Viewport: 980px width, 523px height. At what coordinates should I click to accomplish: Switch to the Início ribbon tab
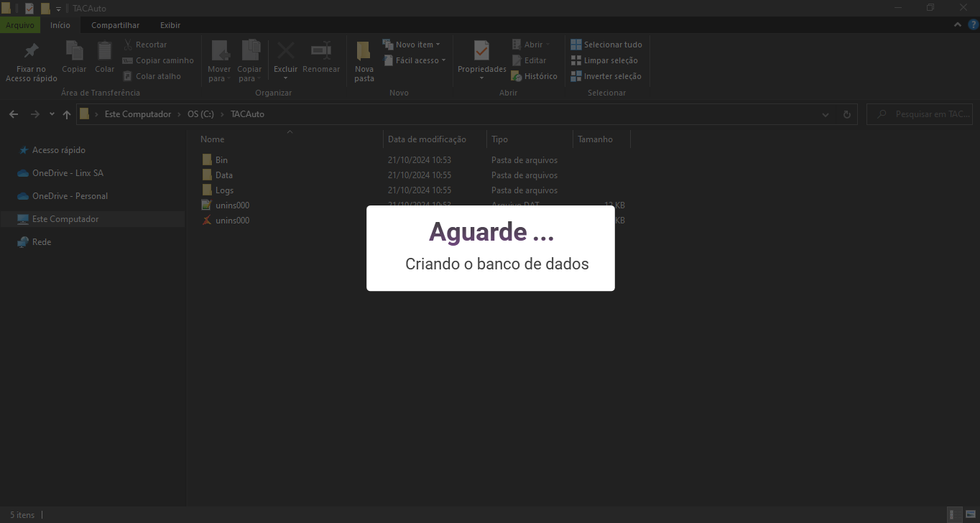click(60, 25)
